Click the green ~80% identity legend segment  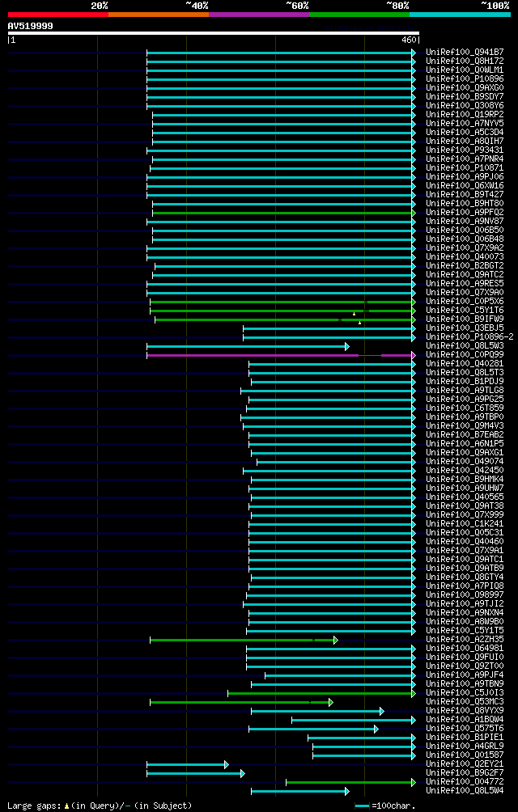click(359, 14)
